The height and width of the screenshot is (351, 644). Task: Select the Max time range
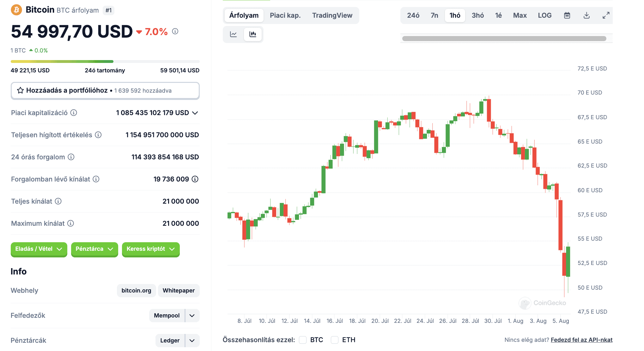tap(520, 15)
